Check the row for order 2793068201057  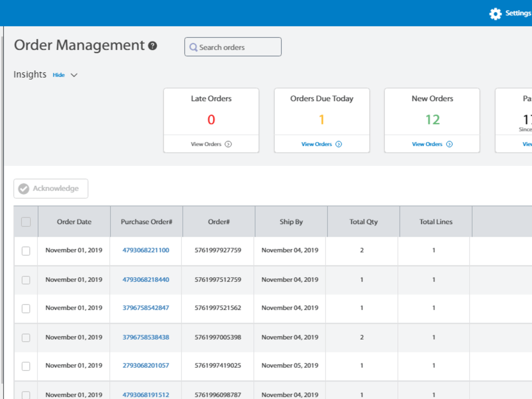(26, 366)
